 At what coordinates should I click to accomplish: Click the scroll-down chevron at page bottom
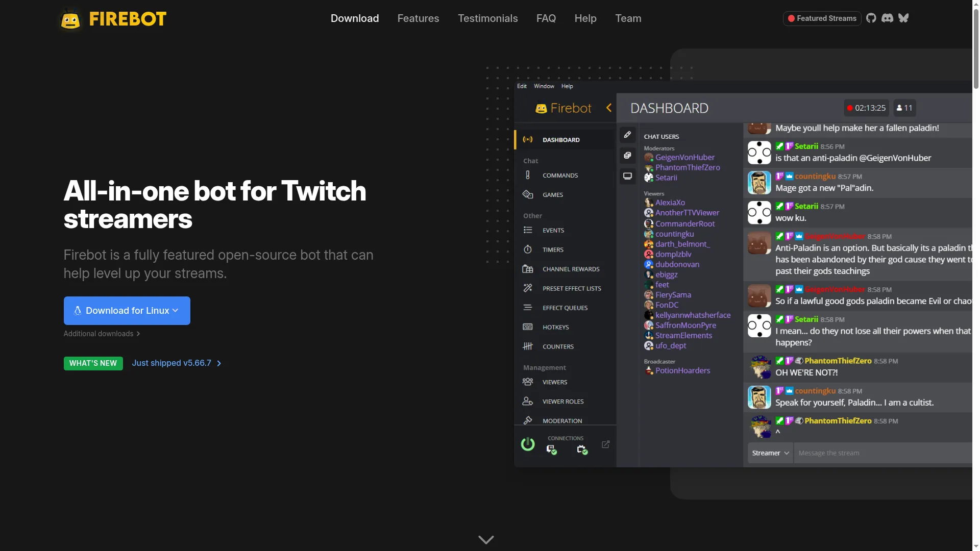(486, 540)
